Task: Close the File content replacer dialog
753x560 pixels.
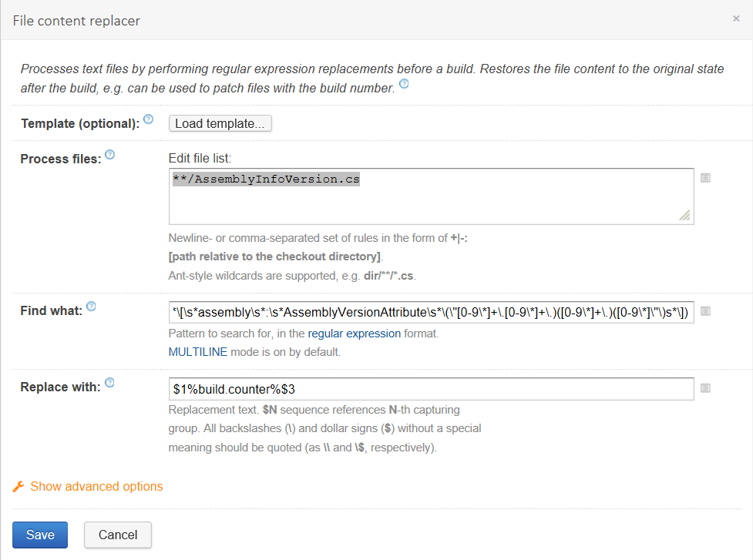Action: click(736, 18)
